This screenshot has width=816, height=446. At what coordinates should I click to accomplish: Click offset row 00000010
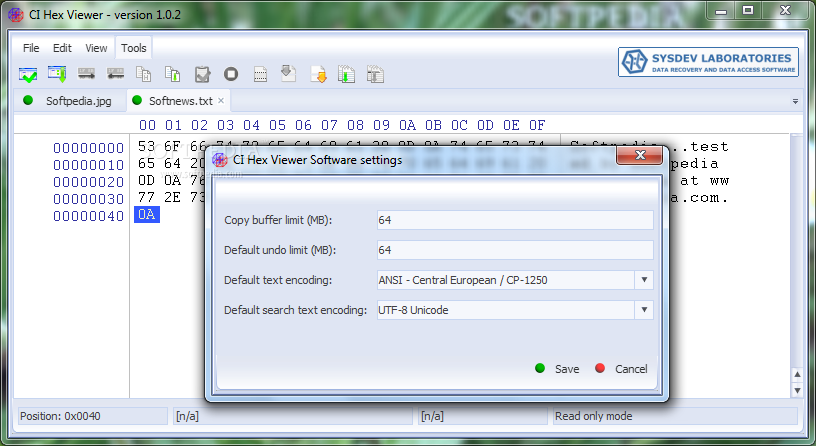coord(88,165)
